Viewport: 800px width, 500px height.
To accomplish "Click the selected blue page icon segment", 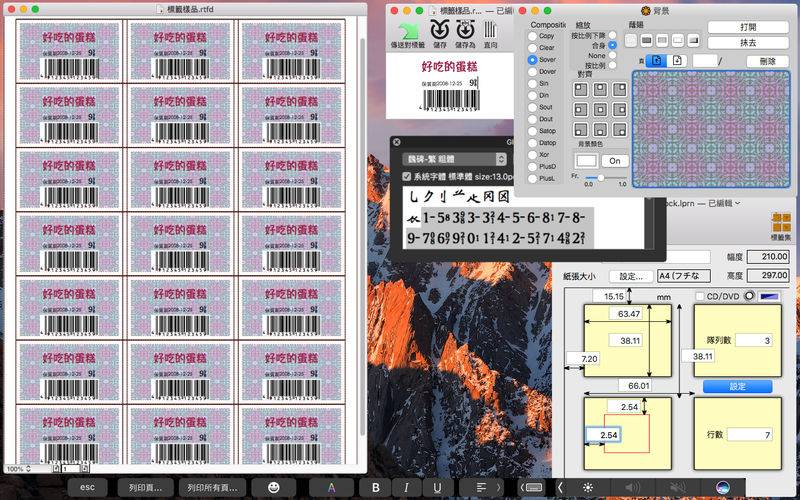I will point(656,61).
